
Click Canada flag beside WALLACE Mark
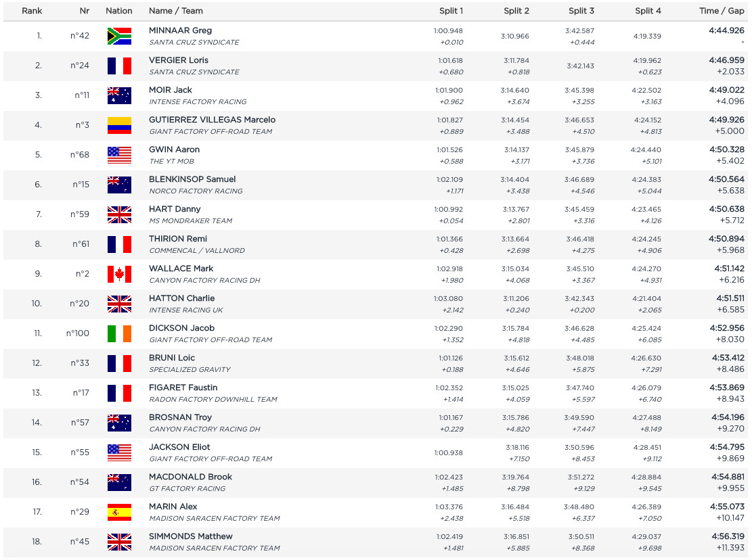119,274
